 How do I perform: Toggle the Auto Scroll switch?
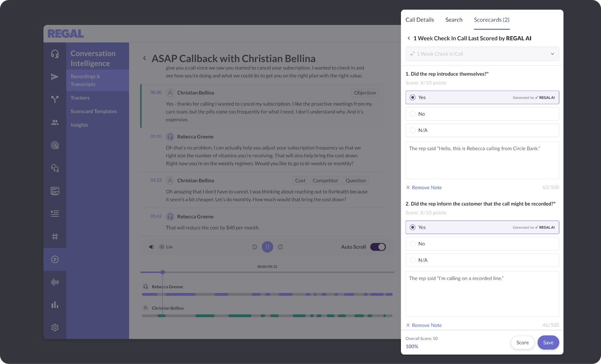[x=378, y=247]
